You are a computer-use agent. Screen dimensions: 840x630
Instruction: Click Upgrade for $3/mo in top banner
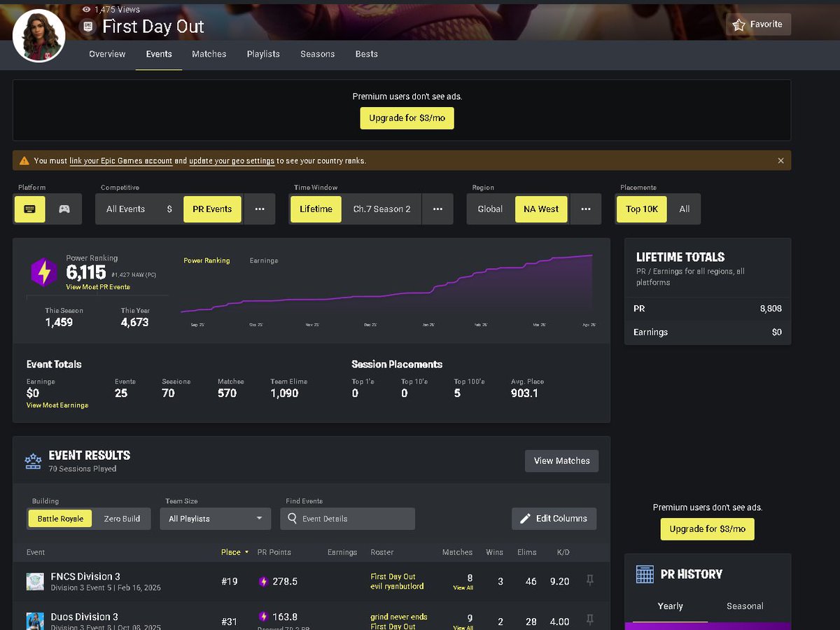407,118
